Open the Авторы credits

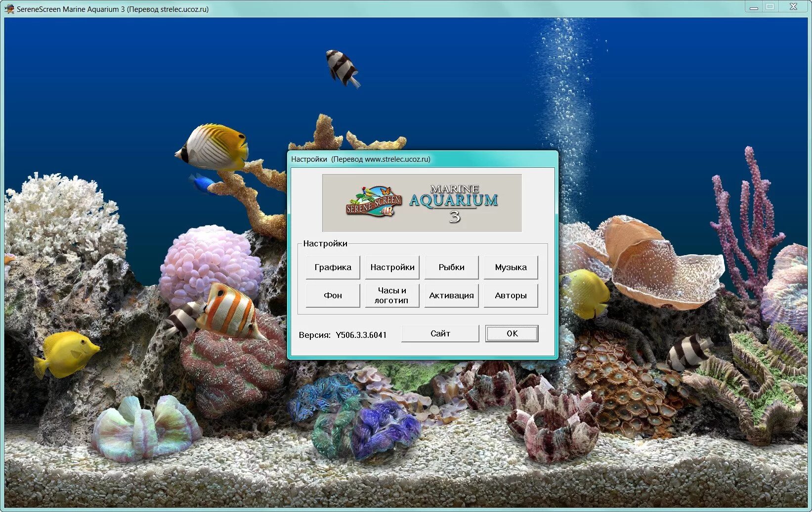point(511,295)
